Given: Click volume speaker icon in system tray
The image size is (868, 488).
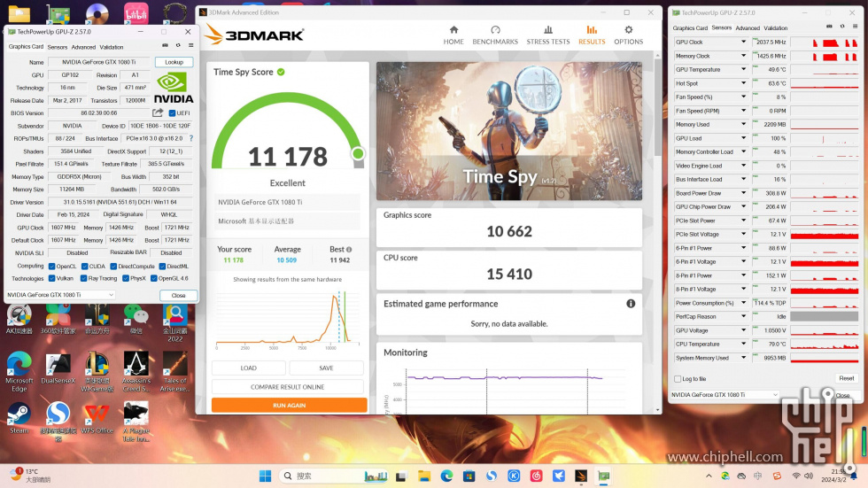Looking at the screenshot, I should click(x=809, y=476).
